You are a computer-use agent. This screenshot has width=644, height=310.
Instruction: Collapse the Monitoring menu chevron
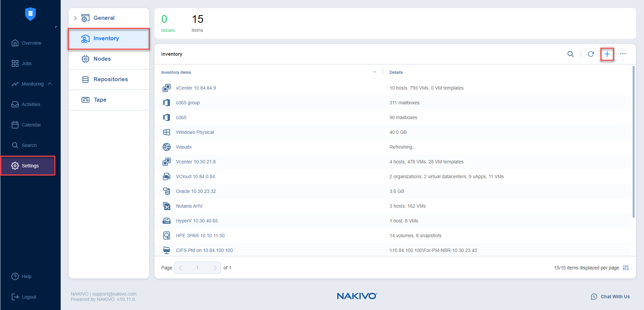coord(50,84)
